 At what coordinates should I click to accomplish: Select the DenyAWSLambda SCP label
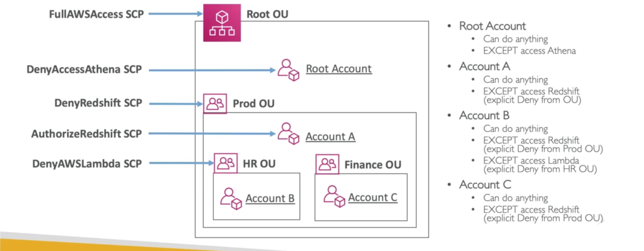(x=87, y=164)
